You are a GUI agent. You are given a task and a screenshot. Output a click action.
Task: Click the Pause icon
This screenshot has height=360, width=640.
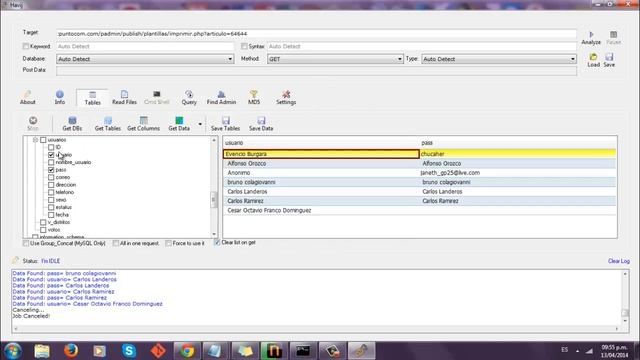tap(613, 35)
